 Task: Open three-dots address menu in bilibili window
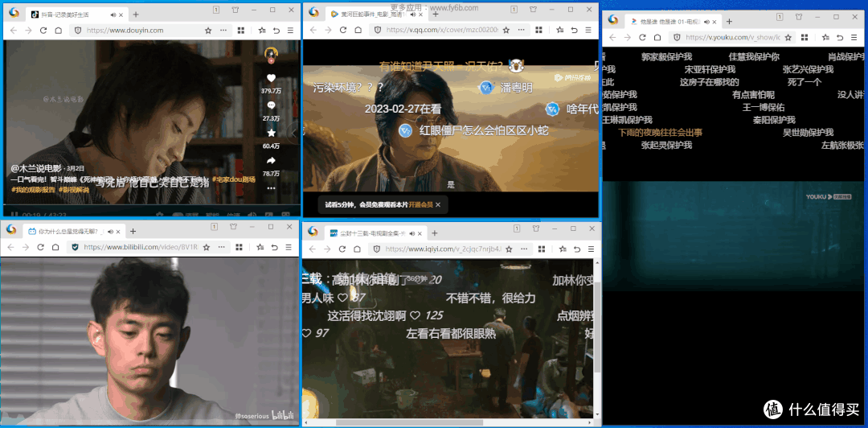click(221, 247)
